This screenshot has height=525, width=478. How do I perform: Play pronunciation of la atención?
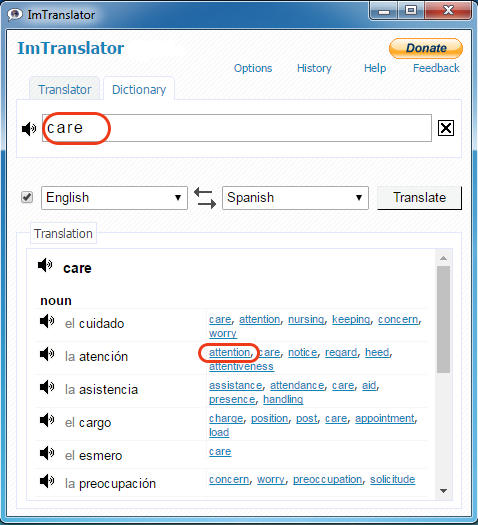click(x=47, y=354)
